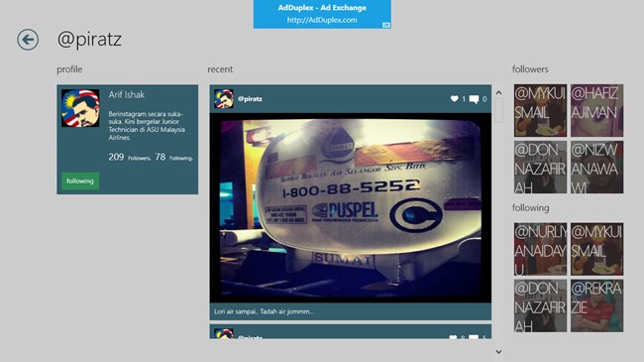Toggle the green following button
Viewport: 644px width, 362px height.
[x=80, y=181]
